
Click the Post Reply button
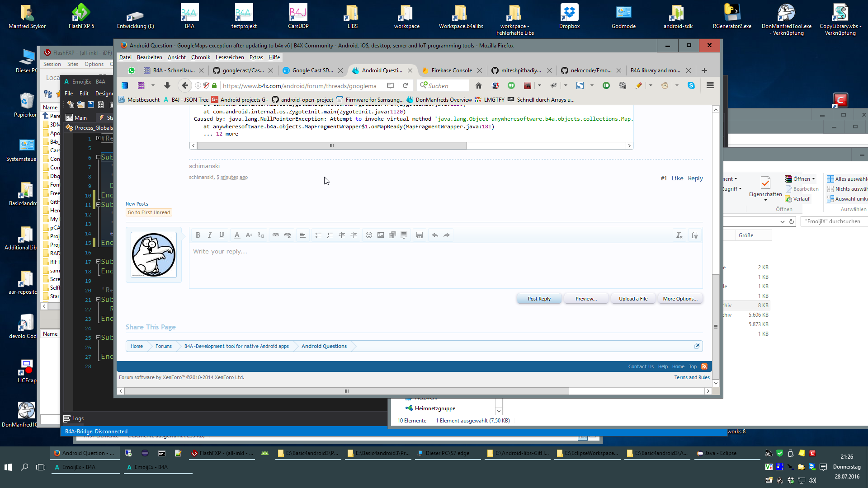click(x=539, y=299)
